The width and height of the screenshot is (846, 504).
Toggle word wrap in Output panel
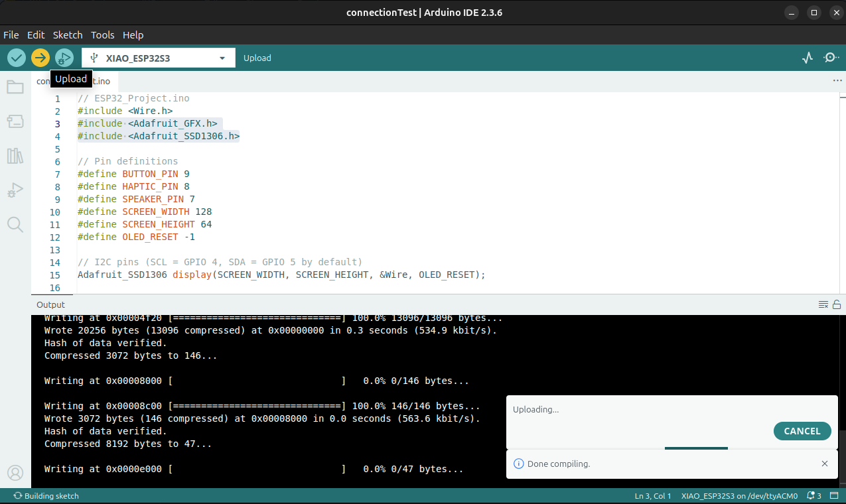(x=823, y=304)
